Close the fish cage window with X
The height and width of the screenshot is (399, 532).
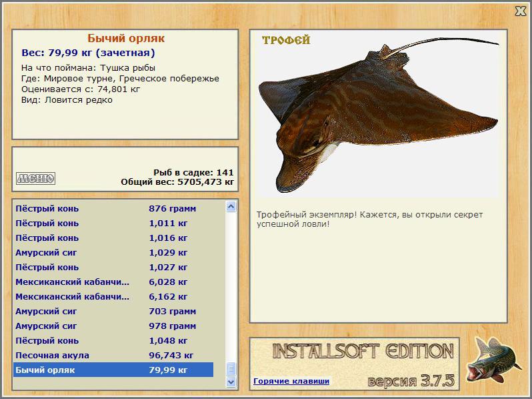pos(521,11)
